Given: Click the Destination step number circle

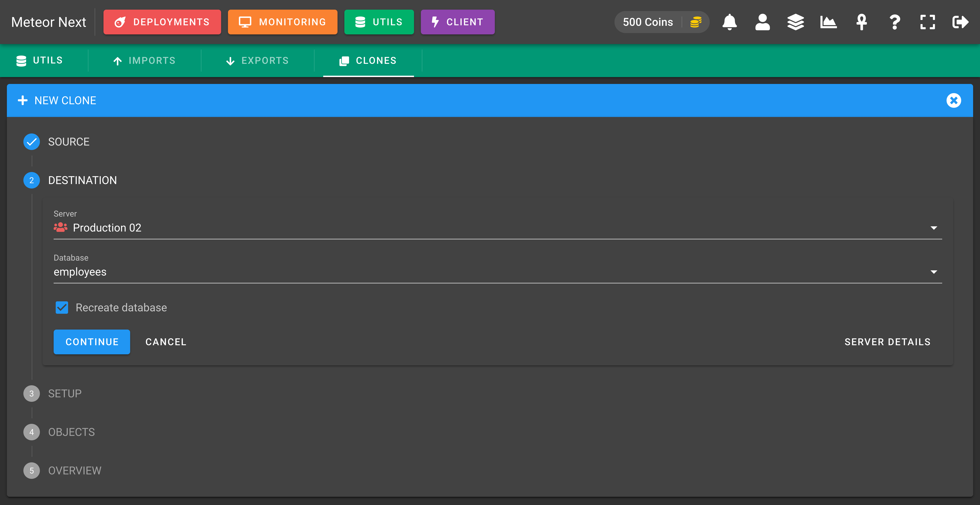Looking at the screenshot, I should 32,180.
